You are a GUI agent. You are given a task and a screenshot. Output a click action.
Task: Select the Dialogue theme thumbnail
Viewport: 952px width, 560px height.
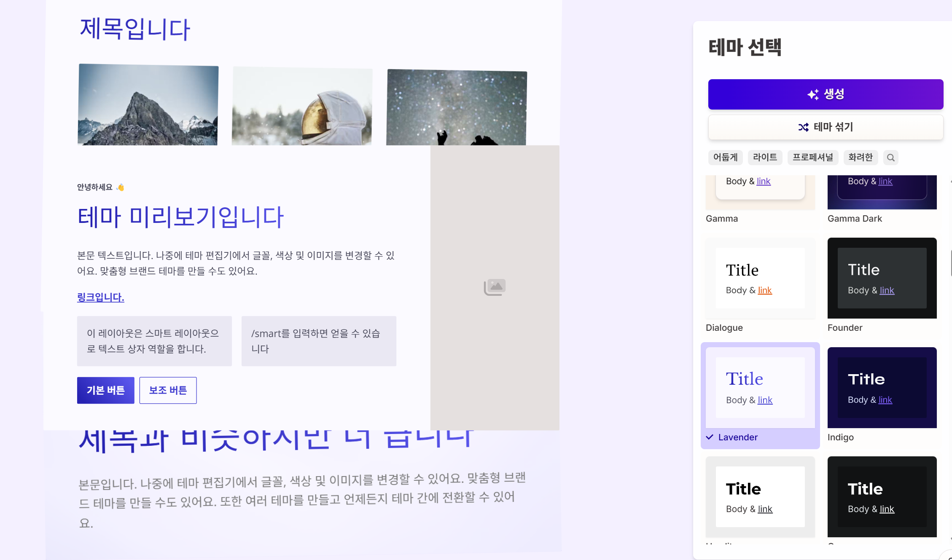pos(760,278)
